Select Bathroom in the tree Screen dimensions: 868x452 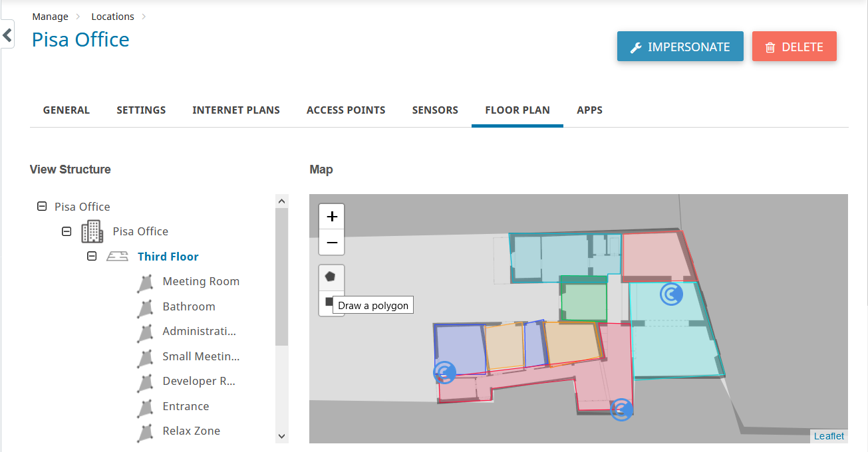[x=189, y=306]
